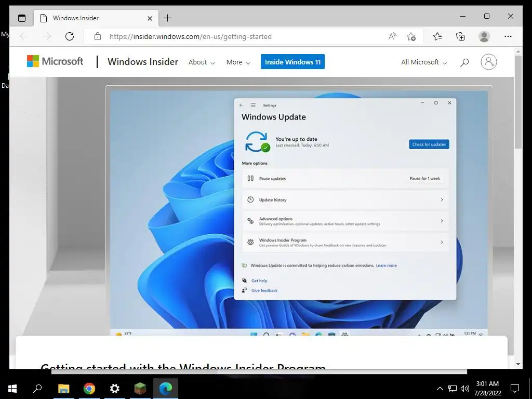The image size is (532, 399).
Task: Click the vertical page scrollbar thumb
Action: pyautogui.click(x=518, y=102)
